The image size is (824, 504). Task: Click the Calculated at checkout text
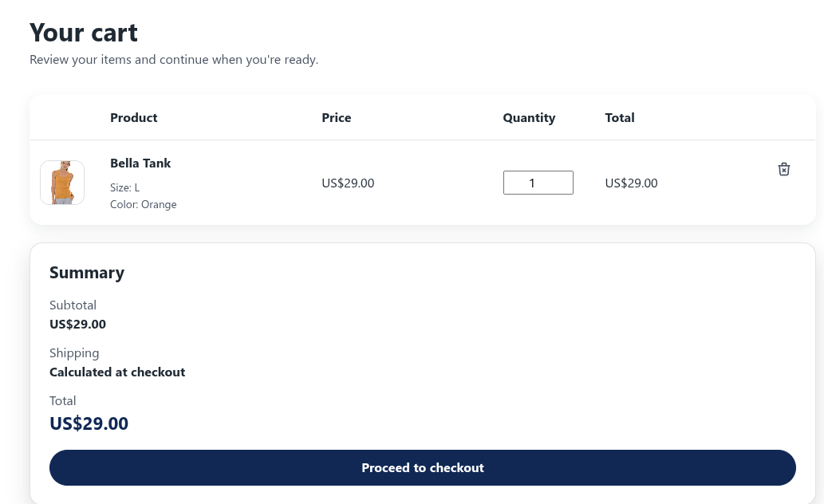point(117,372)
